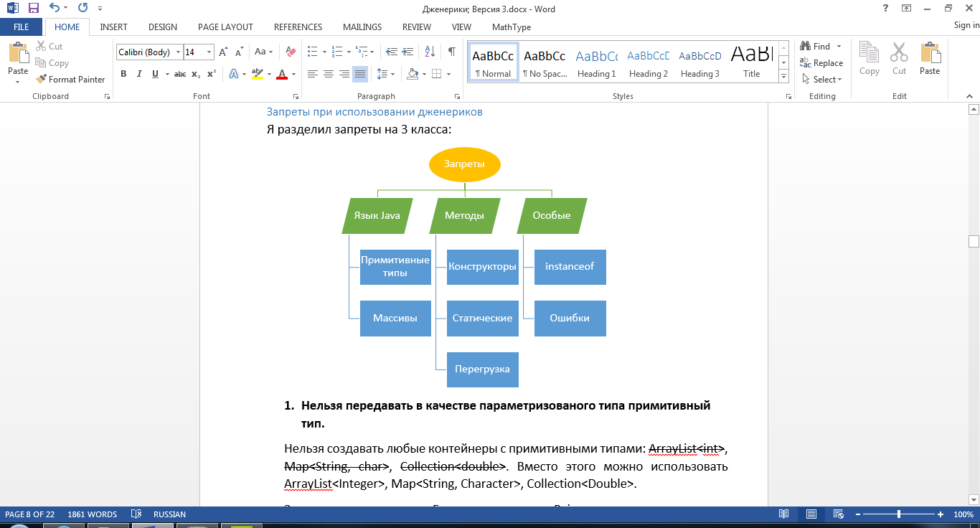This screenshot has height=528, width=980.
Task: Open the line spacing dropdown
Action: [386, 74]
